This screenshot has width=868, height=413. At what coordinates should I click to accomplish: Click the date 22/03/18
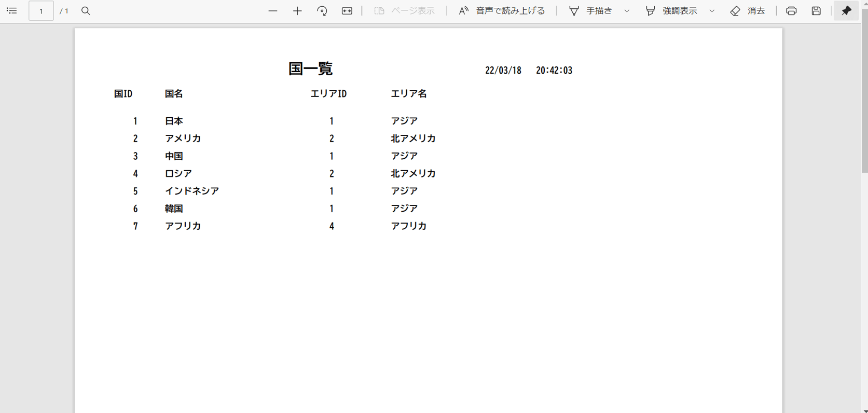(x=503, y=71)
